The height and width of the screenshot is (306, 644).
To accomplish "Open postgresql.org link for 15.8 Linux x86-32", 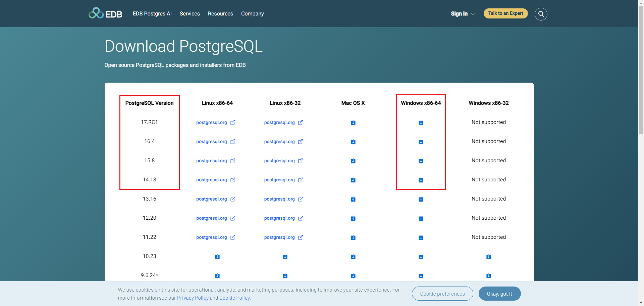I will [x=283, y=161].
